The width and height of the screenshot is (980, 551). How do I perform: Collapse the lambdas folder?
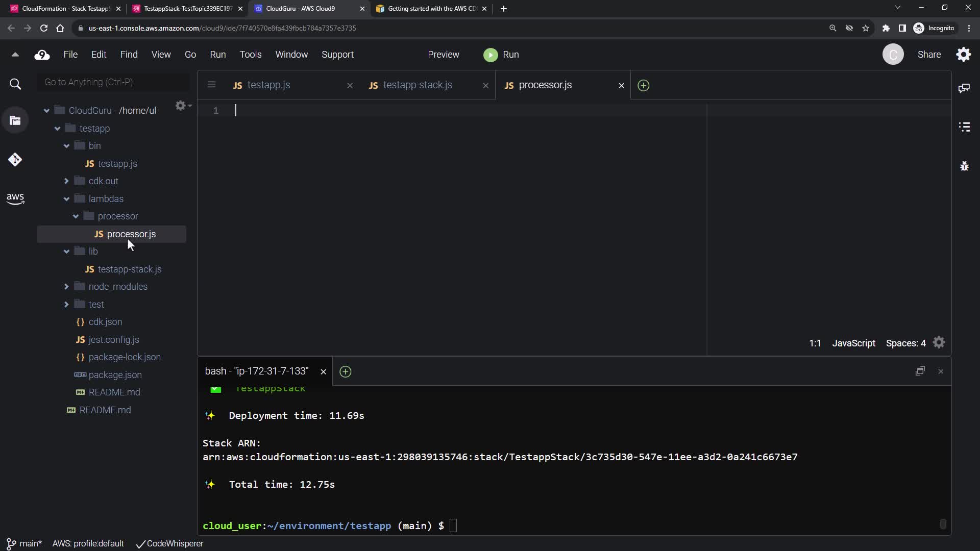coord(66,199)
